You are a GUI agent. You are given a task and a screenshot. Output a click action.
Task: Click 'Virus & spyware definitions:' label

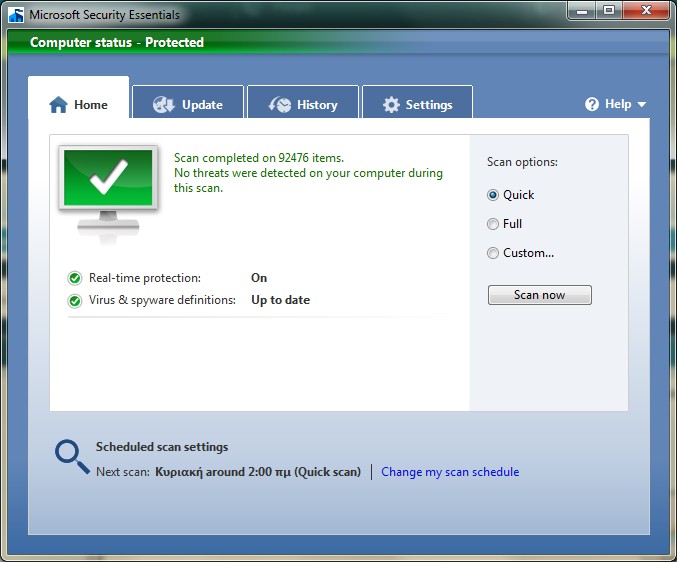(x=162, y=300)
